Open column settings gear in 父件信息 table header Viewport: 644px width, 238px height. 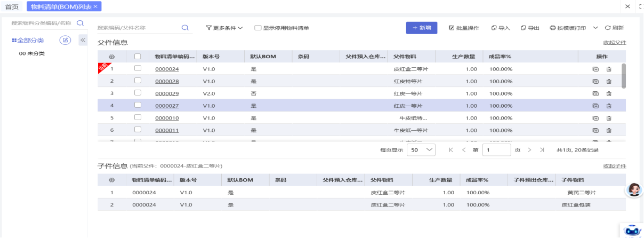[x=111, y=57]
